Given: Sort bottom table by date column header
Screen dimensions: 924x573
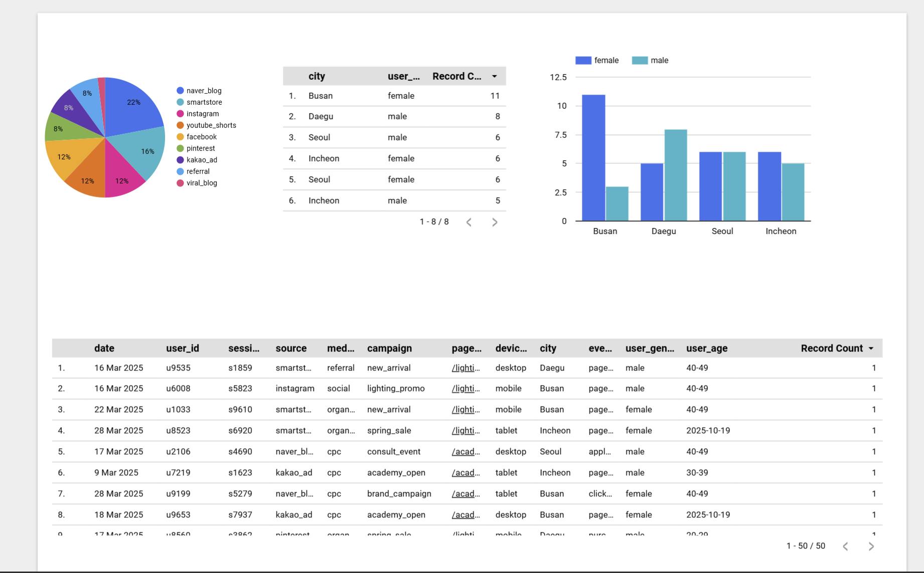Looking at the screenshot, I should click(x=104, y=348).
